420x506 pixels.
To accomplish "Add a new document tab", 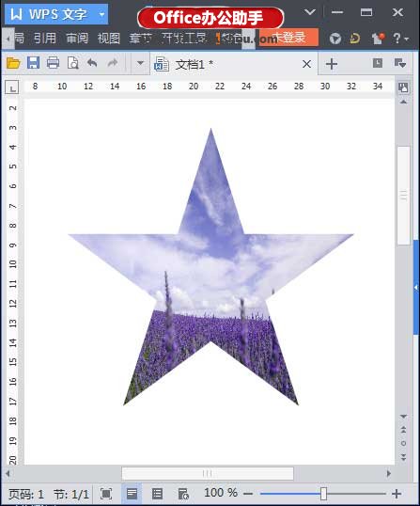I will (332, 64).
